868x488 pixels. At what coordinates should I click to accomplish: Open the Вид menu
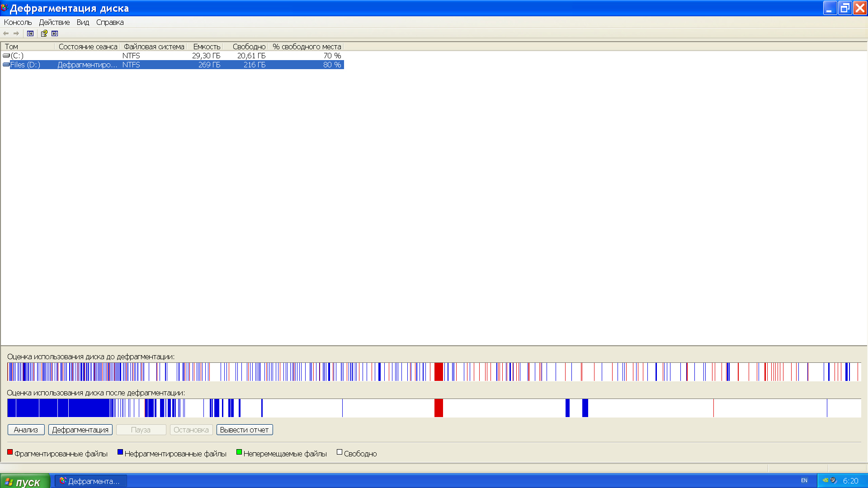point(83,22)
